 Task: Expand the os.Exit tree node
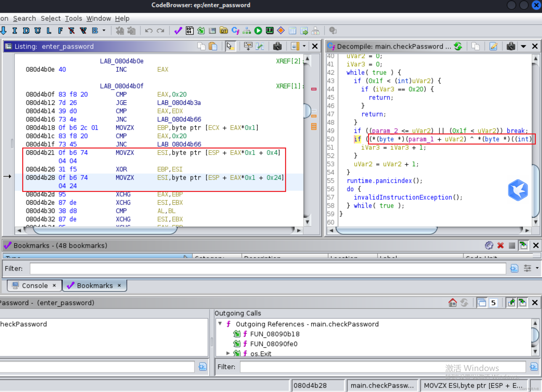tap(228, 353)
